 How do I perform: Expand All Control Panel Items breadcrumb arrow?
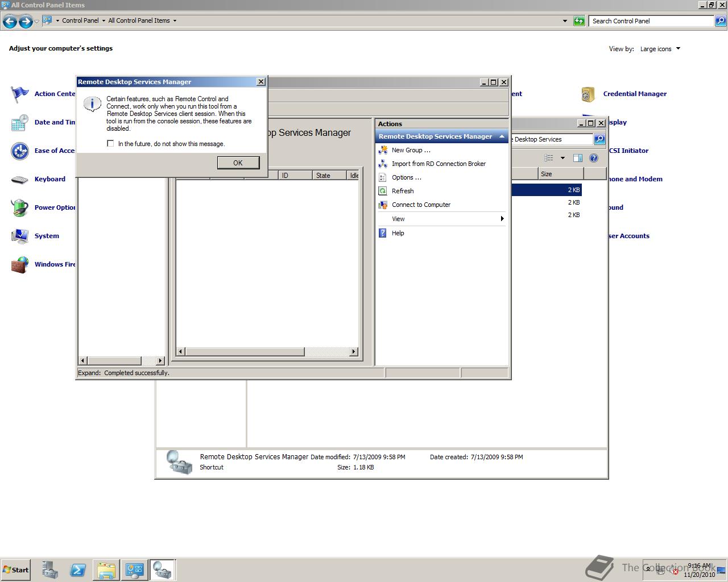coord(175,20)
